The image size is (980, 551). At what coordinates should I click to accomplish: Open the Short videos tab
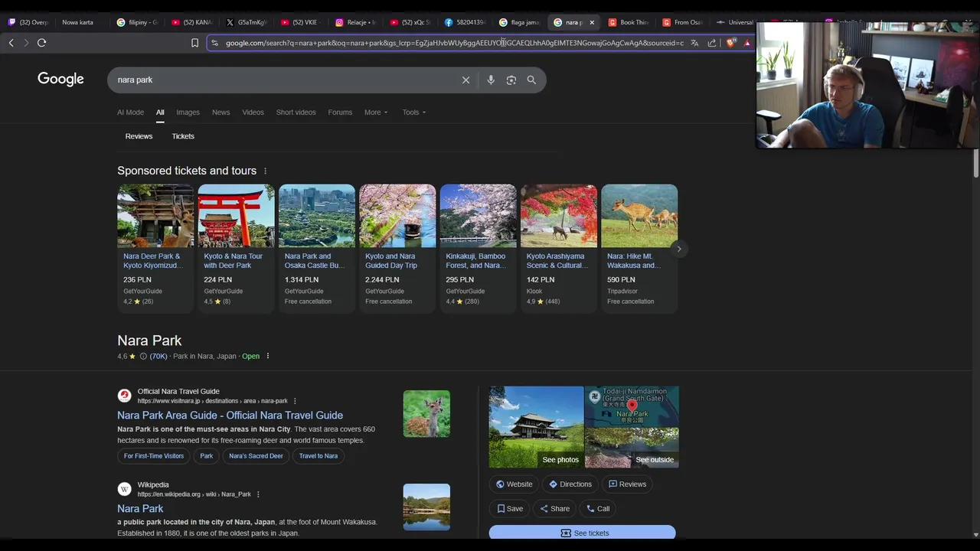tap(296, 112)
